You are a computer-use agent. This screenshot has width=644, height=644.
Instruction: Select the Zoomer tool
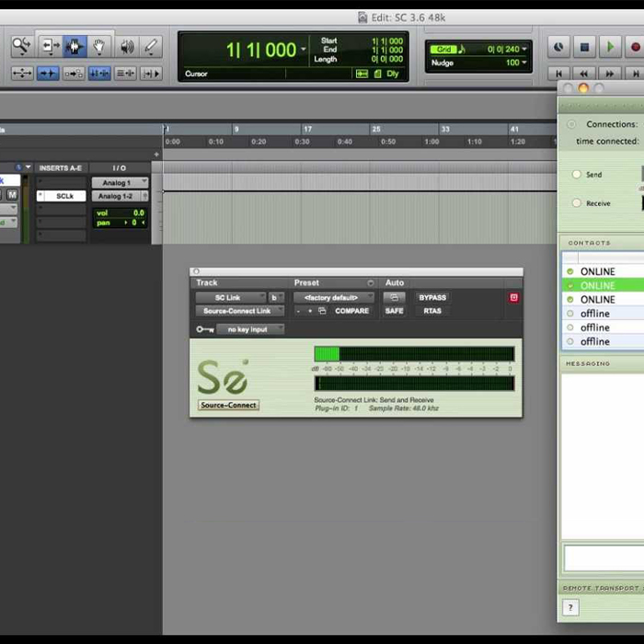tap(21, 46)
